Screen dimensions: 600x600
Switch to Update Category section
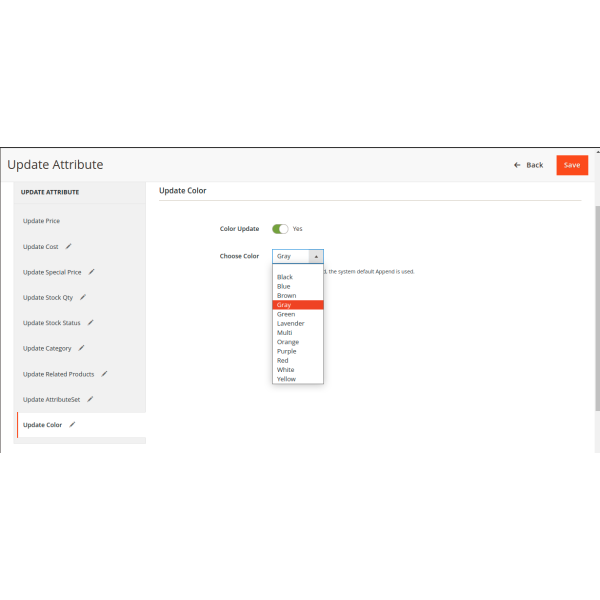tap(47, 348)
